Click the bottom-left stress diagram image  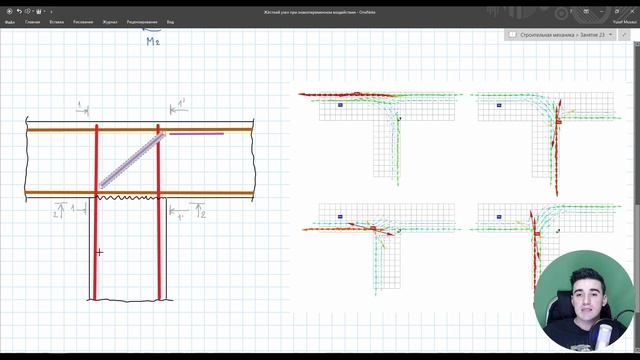(382, 249)
